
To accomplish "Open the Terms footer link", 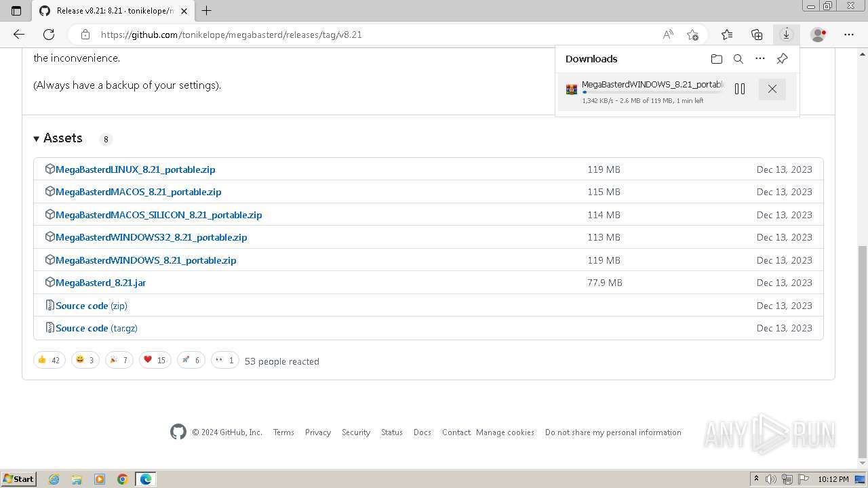I will click(283, 432).
